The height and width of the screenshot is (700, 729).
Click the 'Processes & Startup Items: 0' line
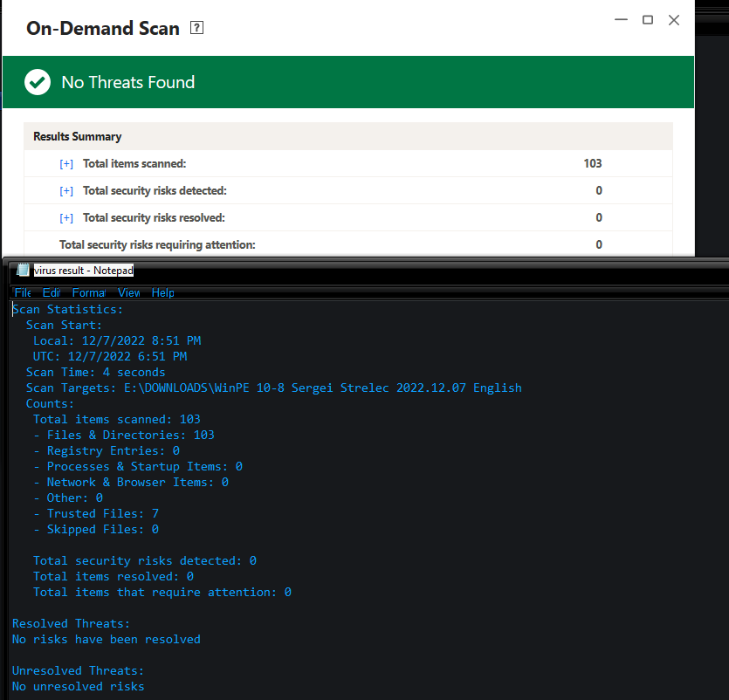pyautogui.click(x=138, y=466)
